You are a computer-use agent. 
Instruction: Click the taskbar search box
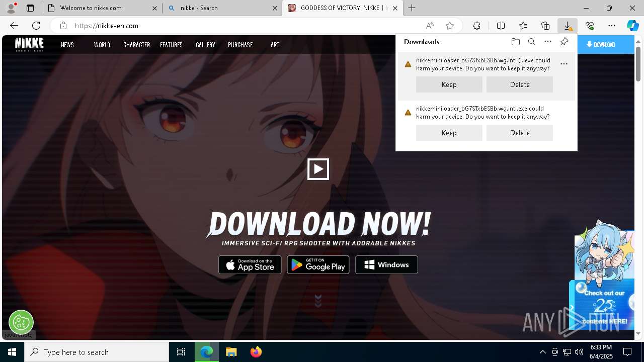97,352
